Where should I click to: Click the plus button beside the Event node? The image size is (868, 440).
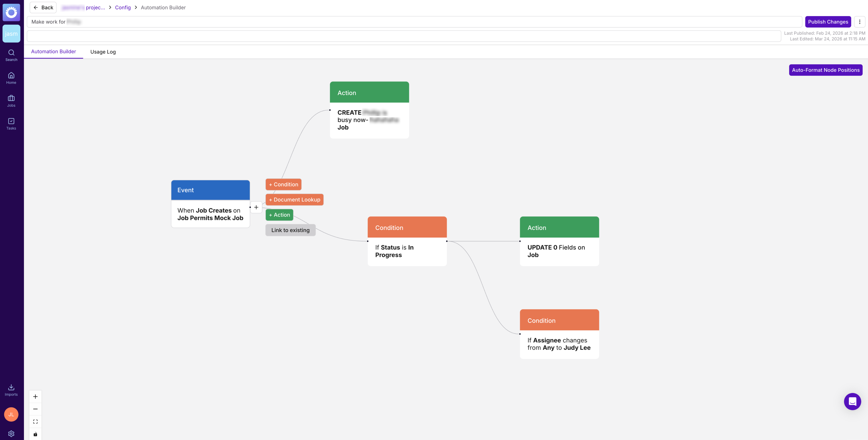(x=256, y=207)
